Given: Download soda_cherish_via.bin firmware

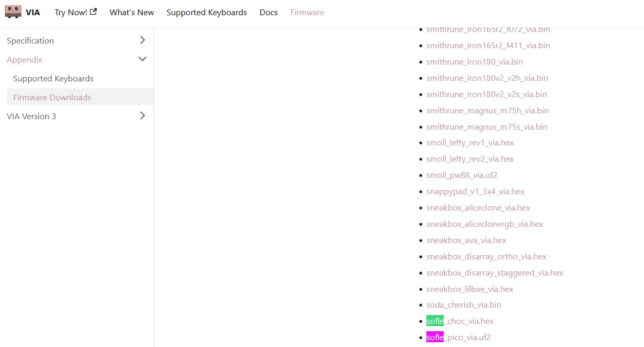Looking at the screenshot, I should click(x=464, y=305).
